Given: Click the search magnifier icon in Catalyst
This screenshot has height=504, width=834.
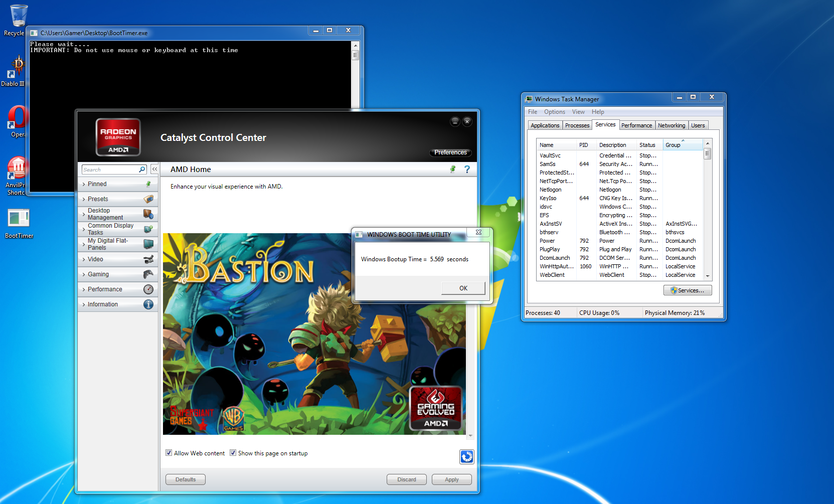Looking at the screenshot, I should click(142, 170).
